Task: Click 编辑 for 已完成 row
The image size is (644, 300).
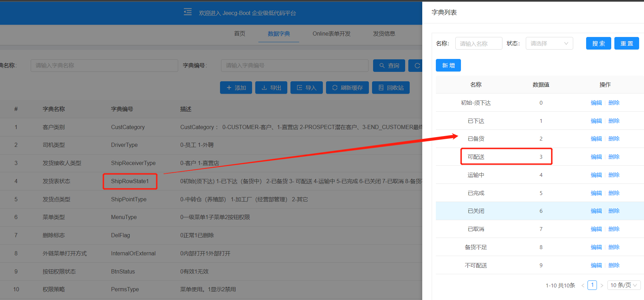Action: (x=596, y=193)
